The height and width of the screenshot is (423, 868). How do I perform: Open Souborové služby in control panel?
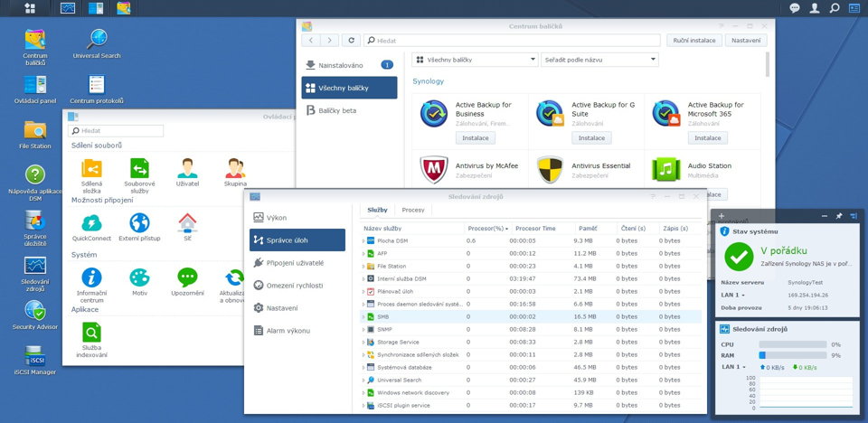point(139,168)
